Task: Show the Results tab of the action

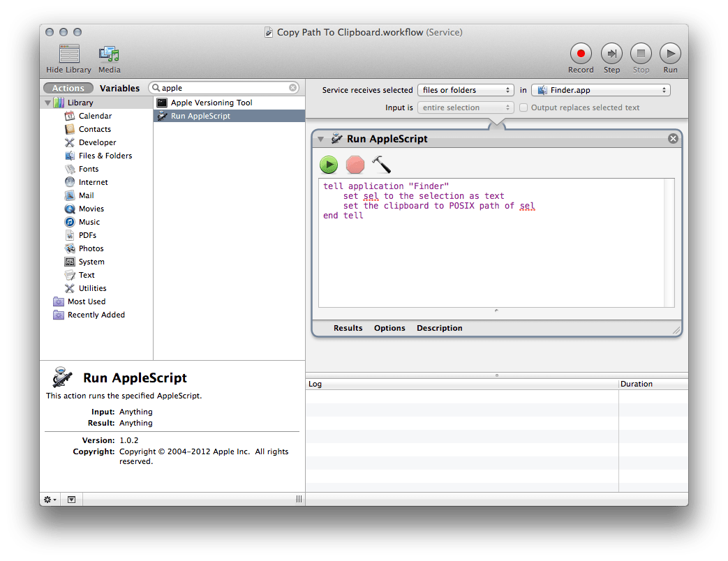Action: (x=348, y=328)
